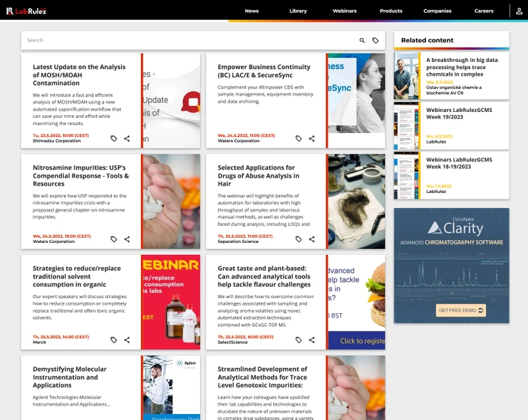Click Merck organizer name
Screen dimensions: 528x420
[x=39, y=342]
